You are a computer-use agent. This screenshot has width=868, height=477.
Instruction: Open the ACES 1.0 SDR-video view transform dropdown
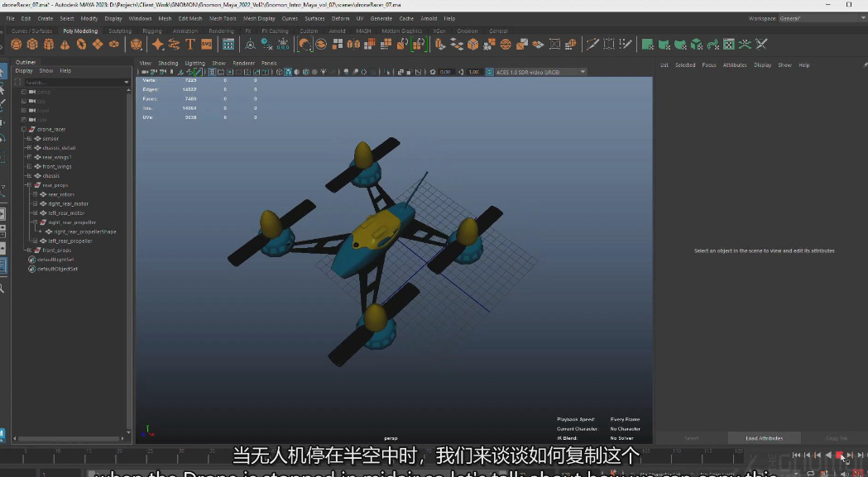[x=540, y=72]
